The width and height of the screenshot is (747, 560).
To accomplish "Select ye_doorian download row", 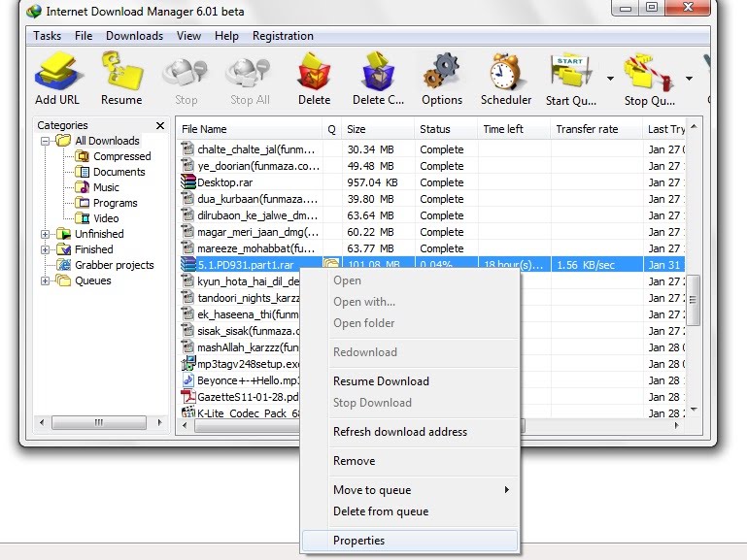I will pos(431,166).
